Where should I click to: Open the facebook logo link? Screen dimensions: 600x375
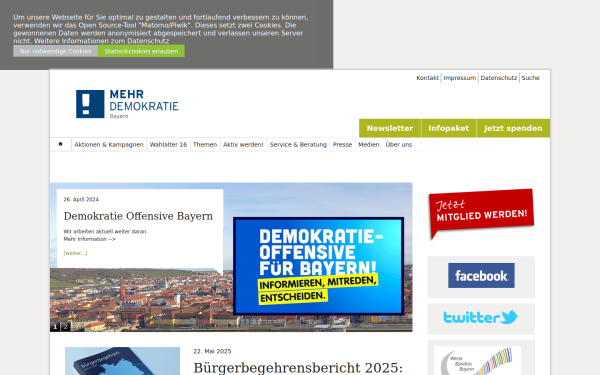tap(481, 276)
